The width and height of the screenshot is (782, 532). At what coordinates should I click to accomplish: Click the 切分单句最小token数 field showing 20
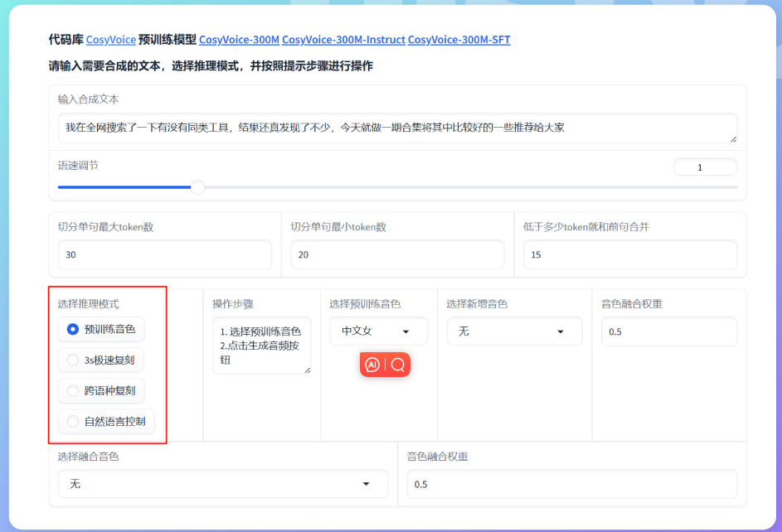(397, 254)
